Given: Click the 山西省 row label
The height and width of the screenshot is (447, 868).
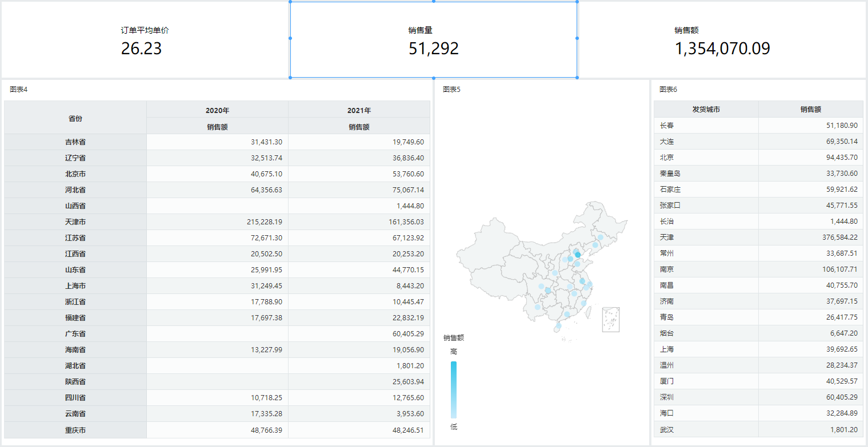Looking at the screenshot, I should pos(75,206).
